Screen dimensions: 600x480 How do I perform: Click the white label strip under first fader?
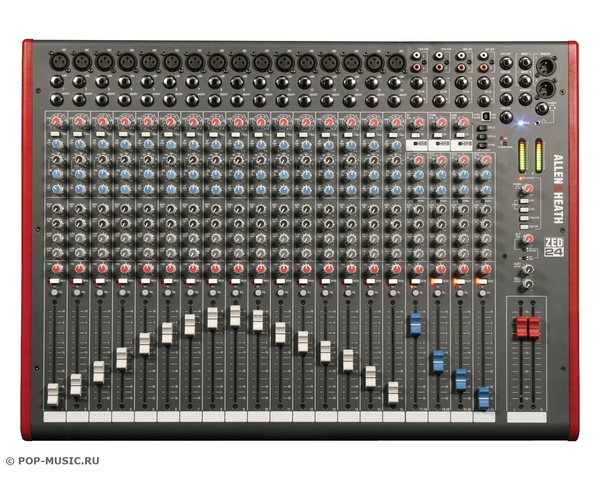(54, 416)
